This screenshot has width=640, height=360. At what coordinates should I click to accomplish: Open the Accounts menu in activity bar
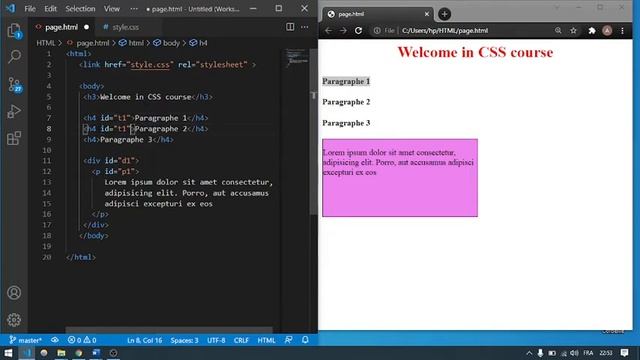14,293
